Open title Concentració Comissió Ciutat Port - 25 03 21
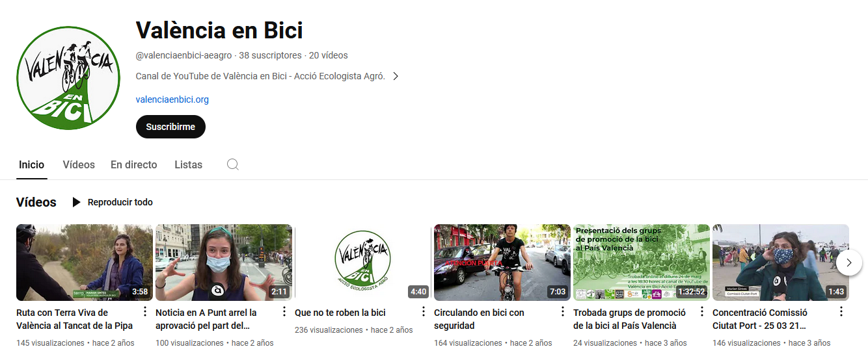Image resolution: width=868 pixels, height=362 pixels. pyautogui.click(x=760, y=319)
